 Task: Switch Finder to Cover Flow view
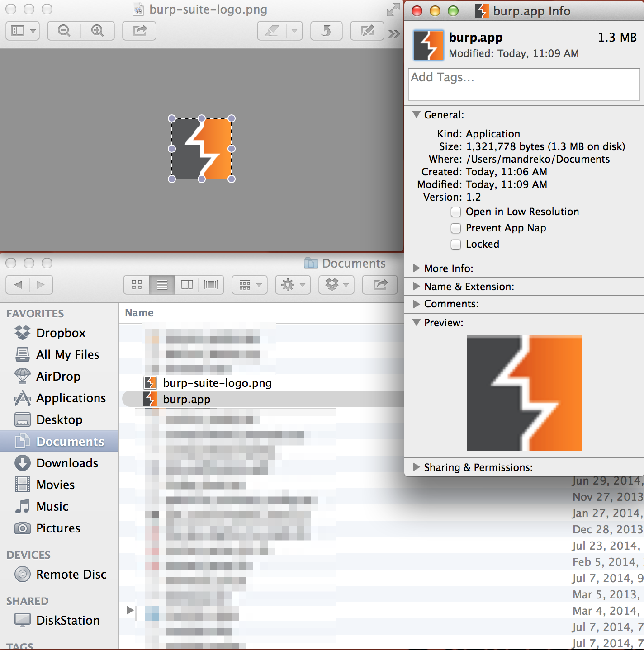coord(211,285)
